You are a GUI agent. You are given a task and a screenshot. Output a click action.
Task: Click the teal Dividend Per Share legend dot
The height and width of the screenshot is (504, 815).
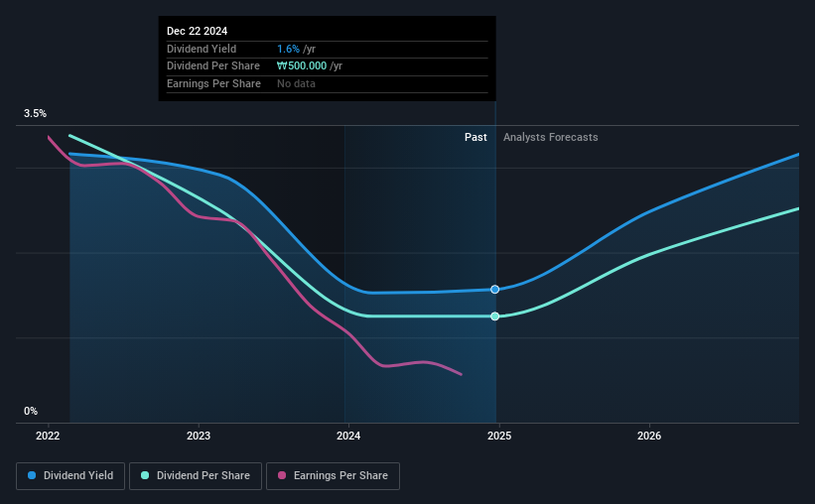click(145, 475)
